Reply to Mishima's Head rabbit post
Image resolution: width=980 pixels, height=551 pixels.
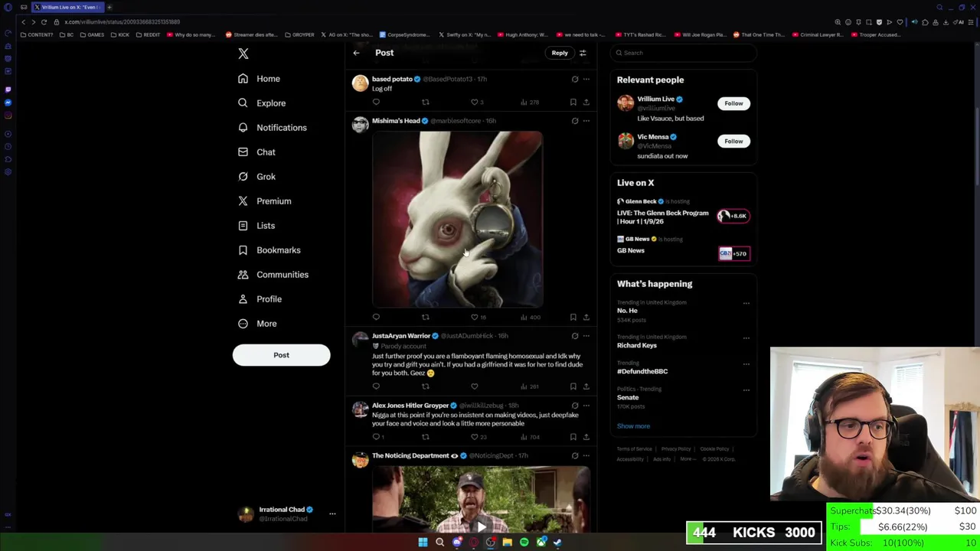[376, 317]
